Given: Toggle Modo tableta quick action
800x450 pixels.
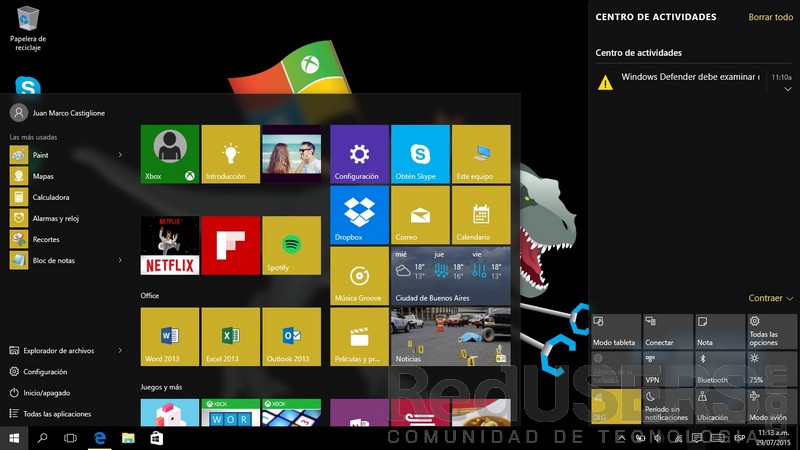Looking at the screenshot, I should pos(616,331).
